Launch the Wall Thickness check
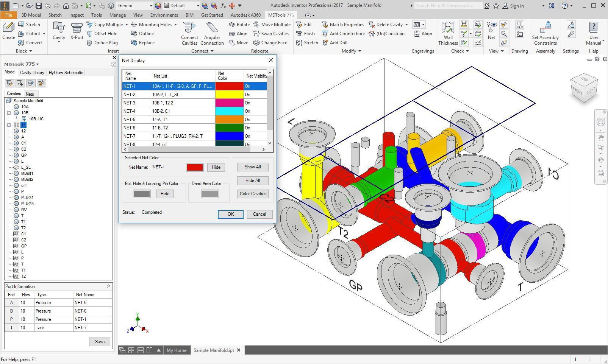Screen dimensions: 608x364 (x=448, y=29)
